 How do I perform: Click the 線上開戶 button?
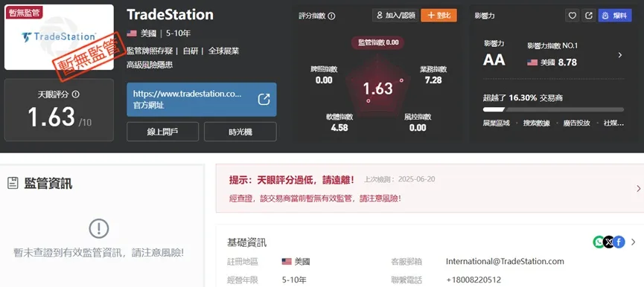(162, 132)
